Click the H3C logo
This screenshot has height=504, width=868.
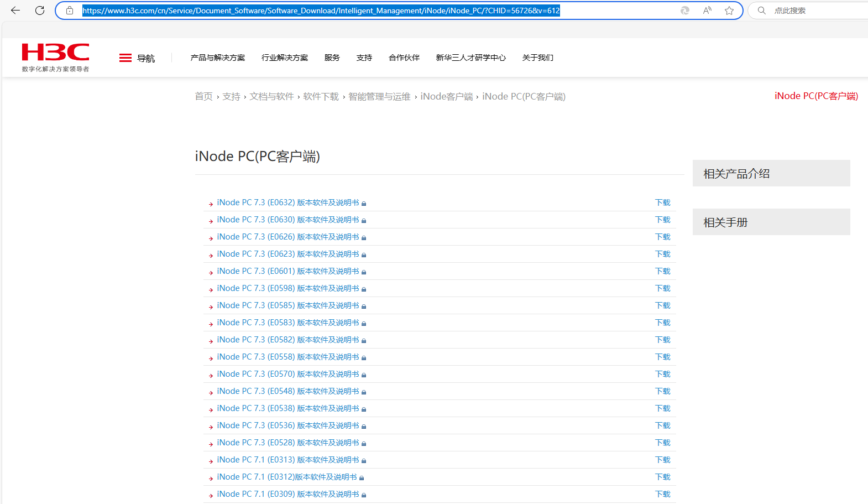point(55,58)
